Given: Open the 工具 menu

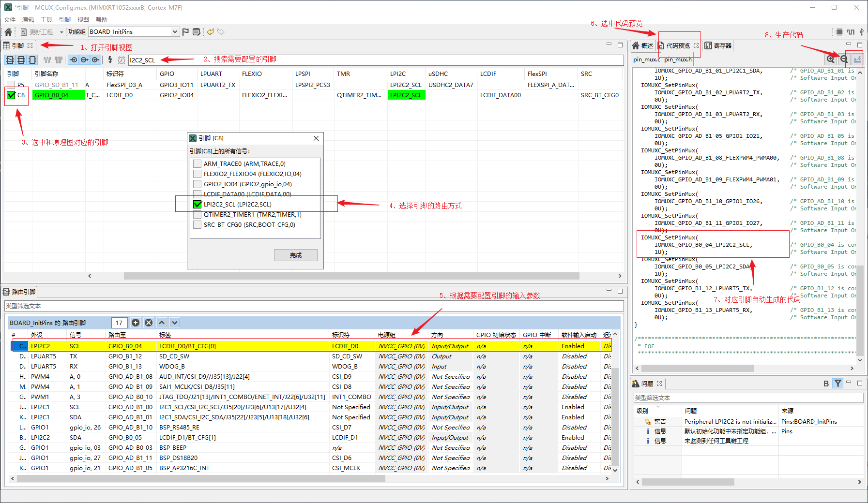Looking at the screenshot, I should click(46, 20).
